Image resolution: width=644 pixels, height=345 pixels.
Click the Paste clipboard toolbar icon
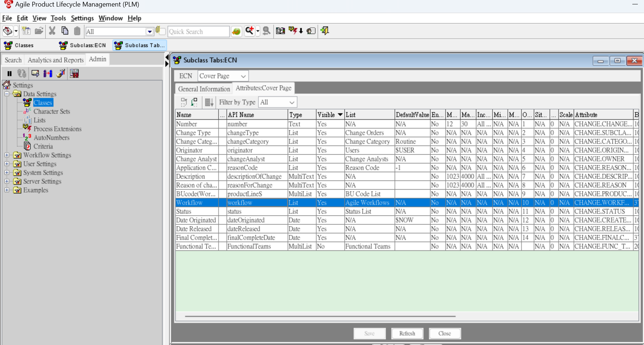(77, 31)
